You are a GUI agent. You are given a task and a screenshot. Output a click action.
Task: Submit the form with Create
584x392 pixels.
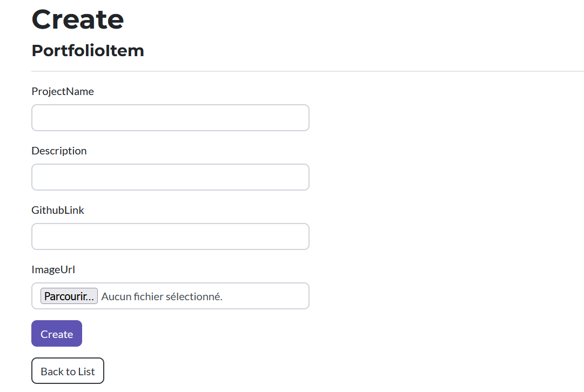tap(56, 333)
